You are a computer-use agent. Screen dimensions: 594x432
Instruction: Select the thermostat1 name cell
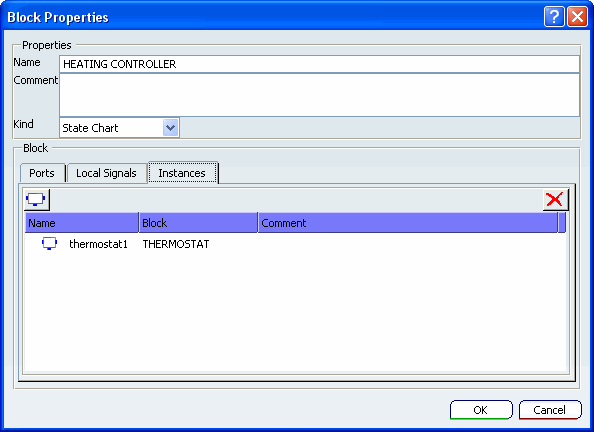click(98, 244)
